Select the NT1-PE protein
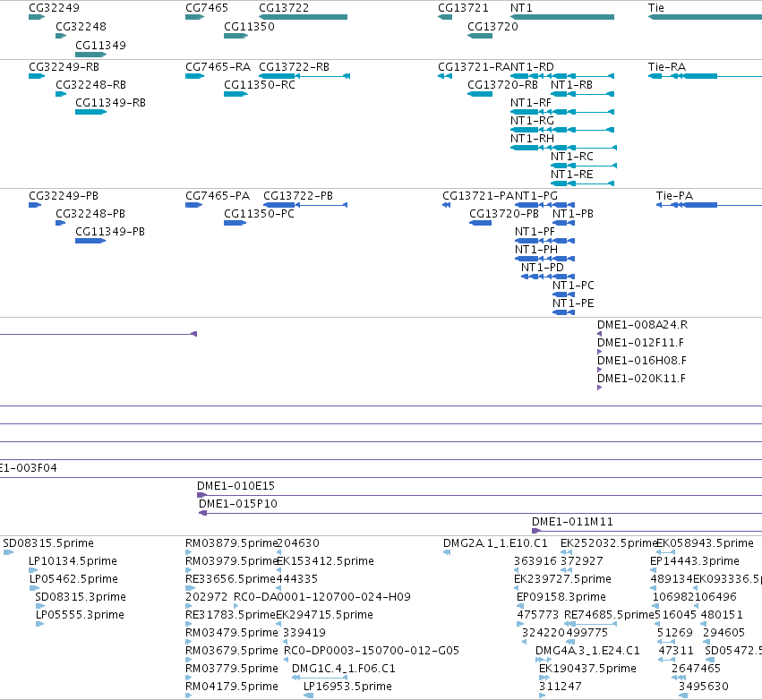The width and height of the screenshot is (762, 700). pyautogui.click(x=573, y=304)
